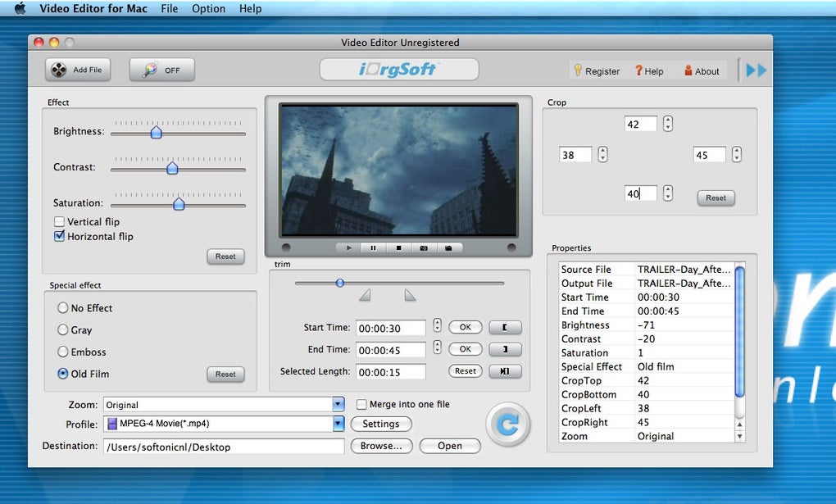This screenshot has width=836, height=504.
Task: Take a snapshot with the camera icon
Action: click(x=424, y=247)
